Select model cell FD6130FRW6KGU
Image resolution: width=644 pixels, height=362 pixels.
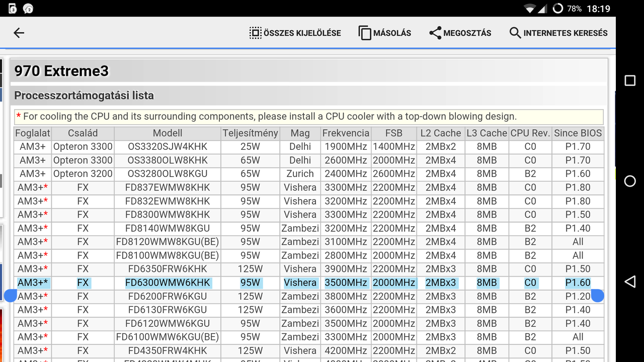click(168, 310)
